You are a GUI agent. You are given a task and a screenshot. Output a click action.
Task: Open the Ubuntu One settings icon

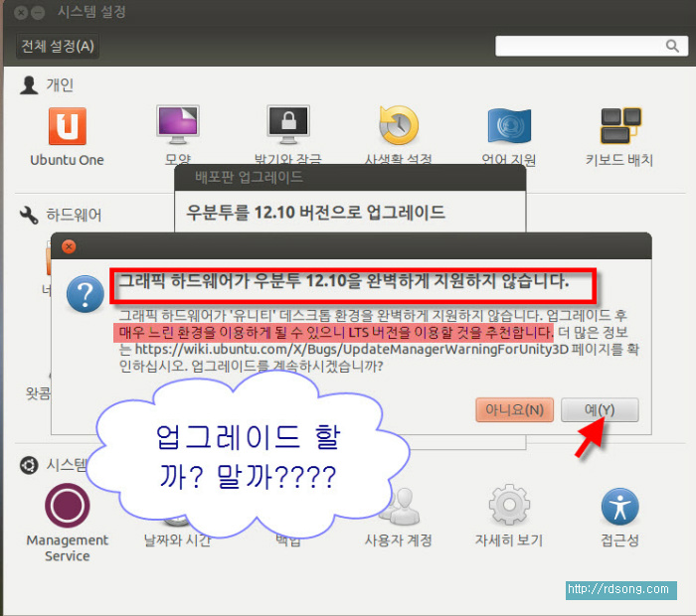[x=67, y=127]
